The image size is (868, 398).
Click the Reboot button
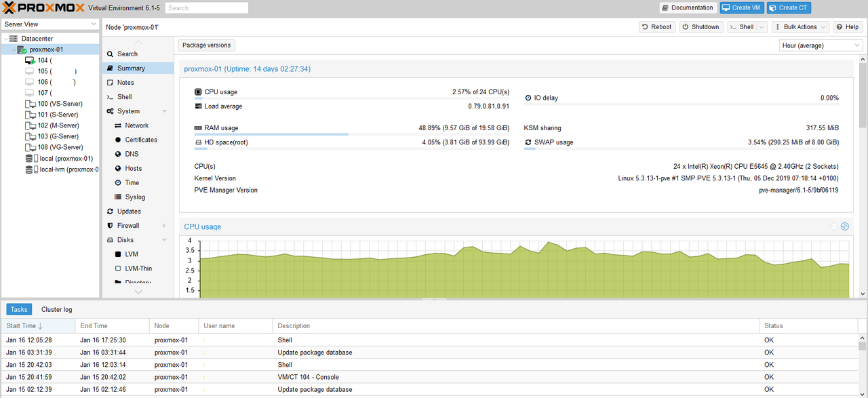656,27
